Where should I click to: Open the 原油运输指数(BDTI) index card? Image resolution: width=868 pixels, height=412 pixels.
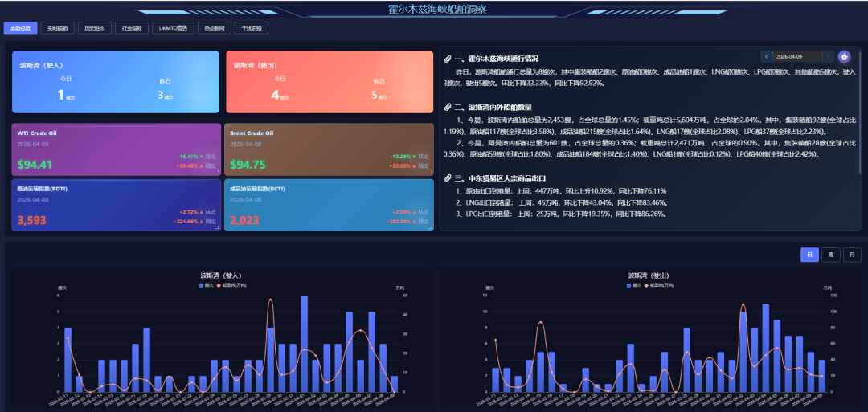(116, 205)
